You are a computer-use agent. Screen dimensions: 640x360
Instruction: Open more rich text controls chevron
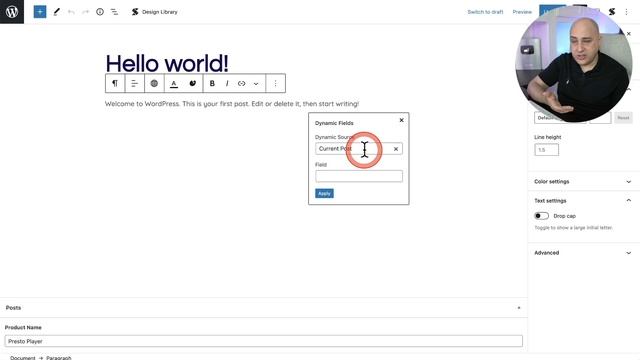[x=256, y=84]
